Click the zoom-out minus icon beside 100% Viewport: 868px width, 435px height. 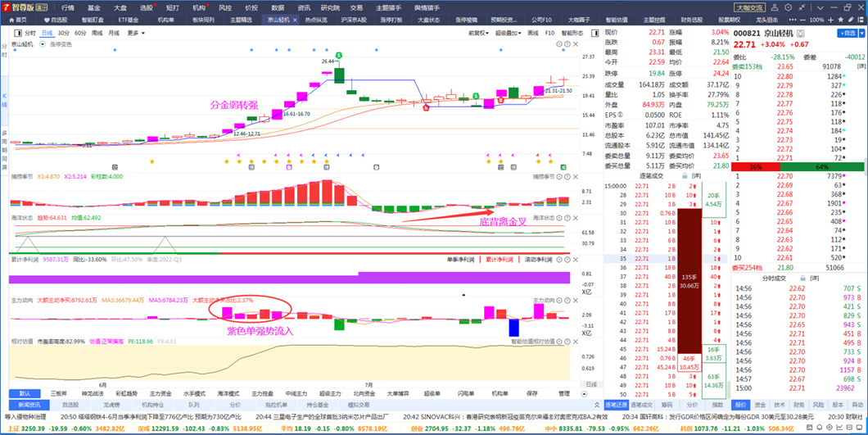click(x=804, y=20)
